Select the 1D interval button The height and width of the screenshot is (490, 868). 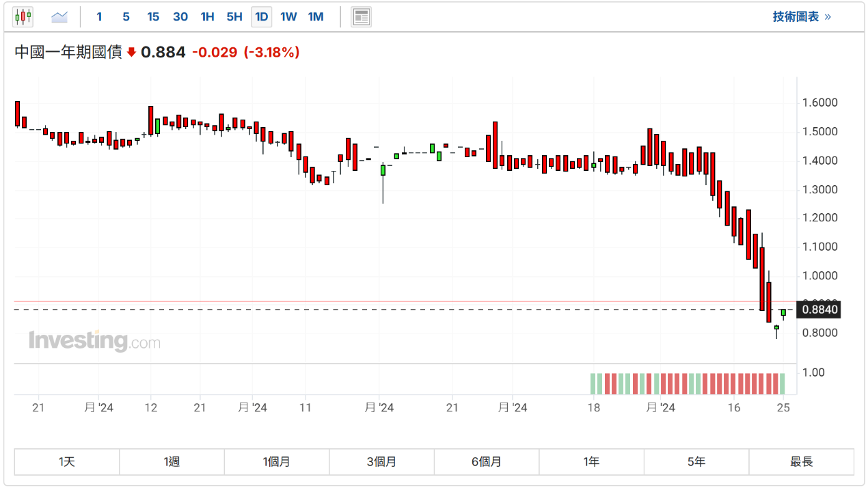pos(261,16)
